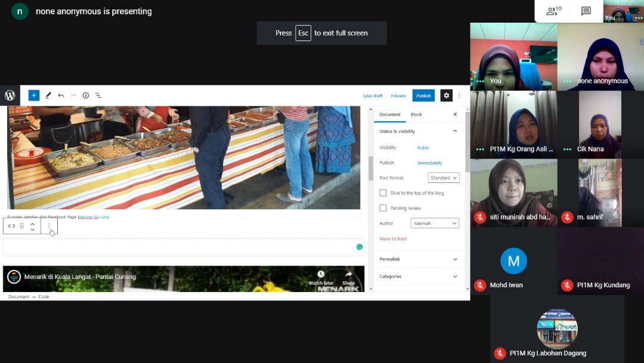Image resolution: width=644 pixels, height=363 pixels.
Task: Open the block list outline icon
Action: (x=98, y=95)
